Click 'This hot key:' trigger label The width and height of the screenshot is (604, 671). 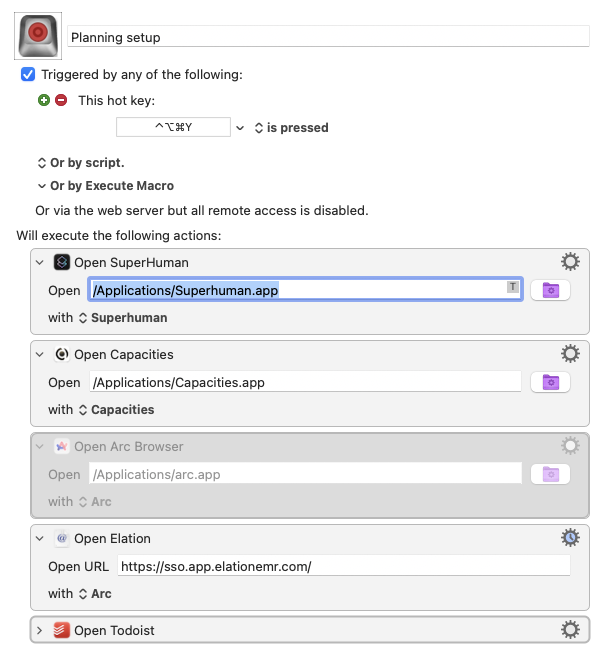click(x=116, y=101)
